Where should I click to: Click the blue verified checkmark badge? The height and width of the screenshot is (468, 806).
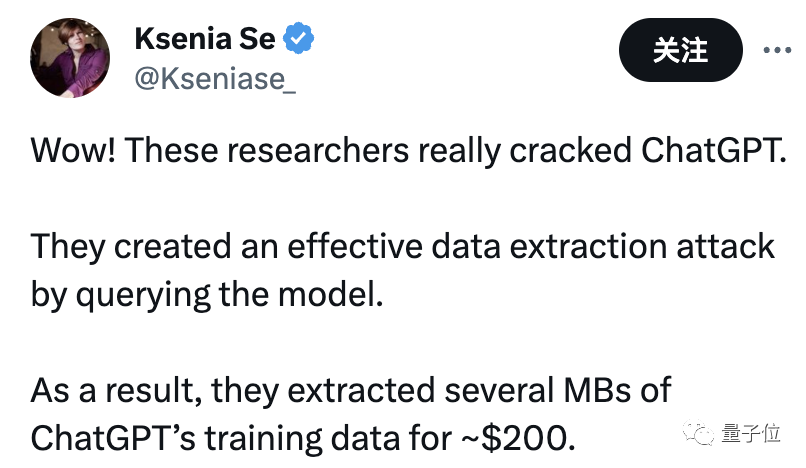pyautogui.click(x=299, y=38)
